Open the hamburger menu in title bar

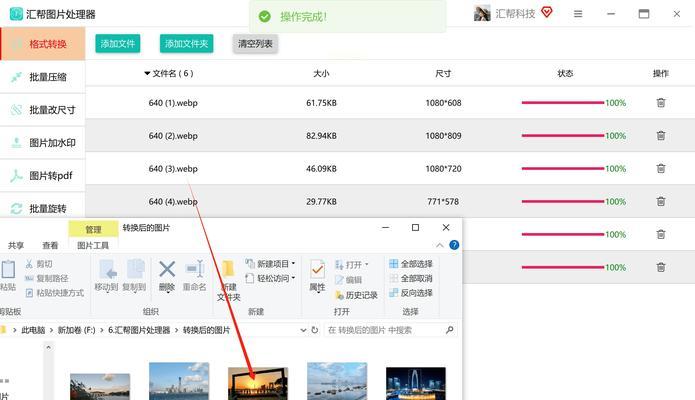578,14
